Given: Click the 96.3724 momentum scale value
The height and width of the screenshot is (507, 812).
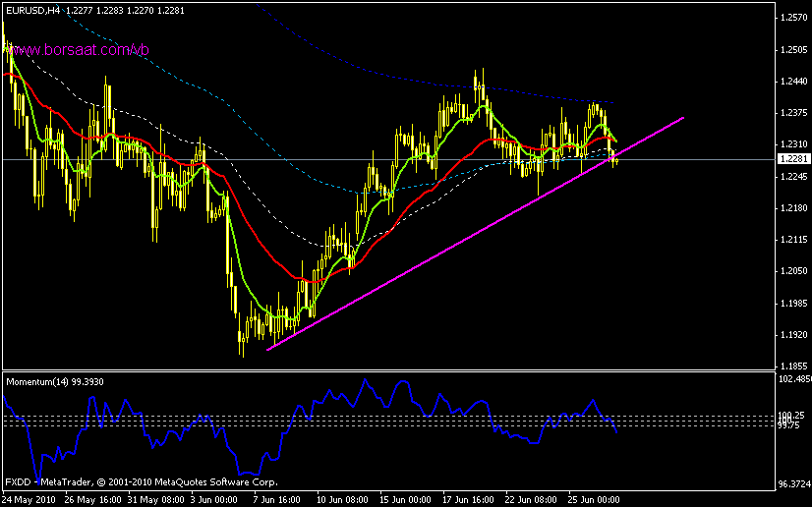Looking at the screenshot, I should click(x=792, y=484).
